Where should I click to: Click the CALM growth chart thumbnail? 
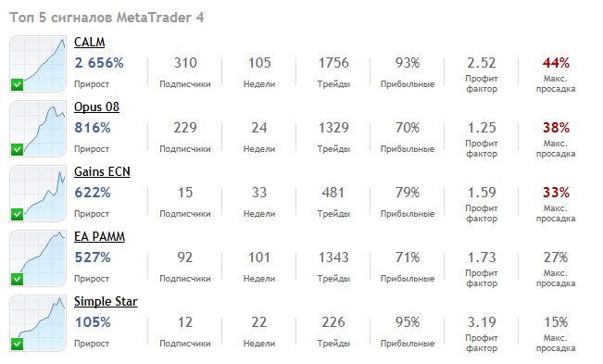(38, 64)
